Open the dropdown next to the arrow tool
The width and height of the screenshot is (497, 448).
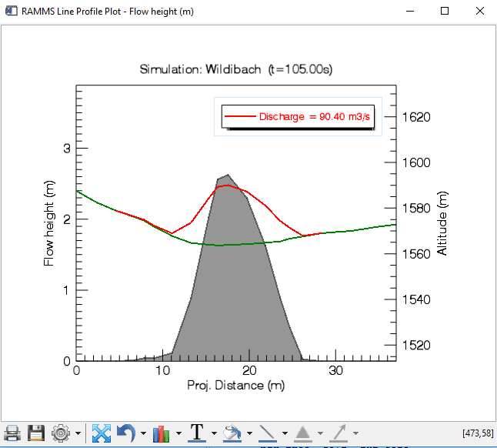[x=356, y=433]
